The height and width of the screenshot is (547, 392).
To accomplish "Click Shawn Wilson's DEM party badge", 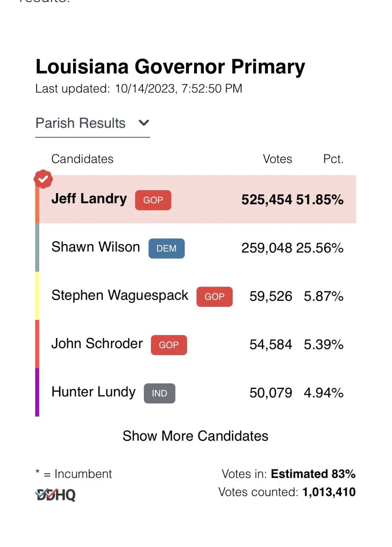I will [166, 248].
